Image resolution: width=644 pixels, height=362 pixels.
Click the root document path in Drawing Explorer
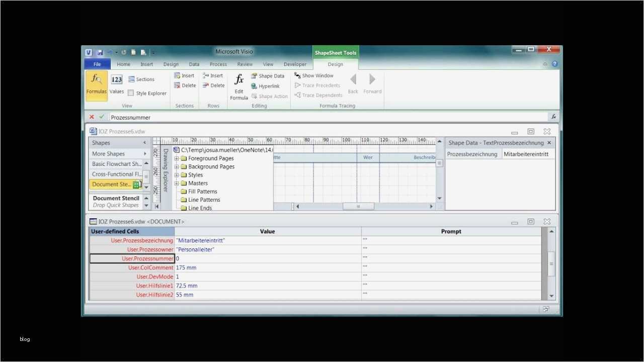tap(223, 150)
